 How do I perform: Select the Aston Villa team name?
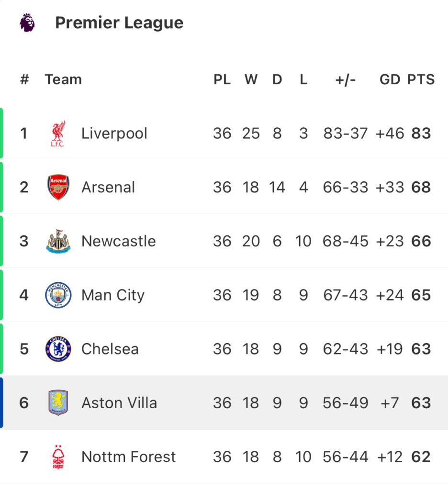point(119,403)
